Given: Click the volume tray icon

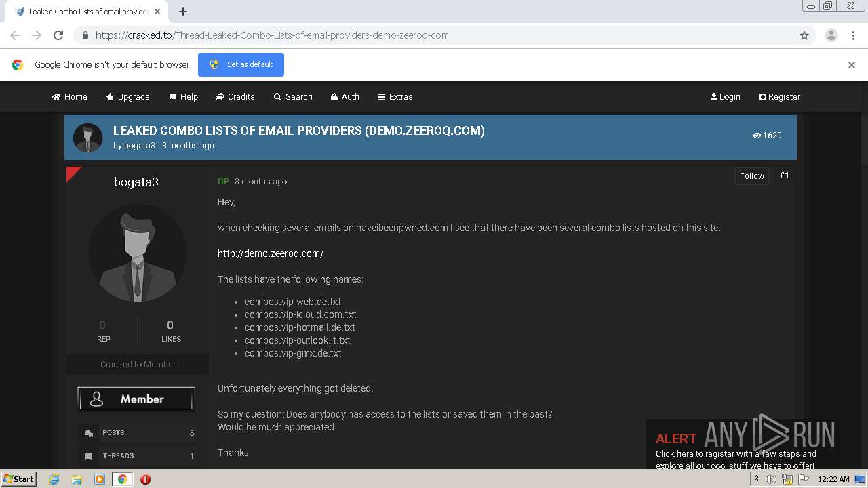Looking at the screenshot, I should (x=771, y=479).
